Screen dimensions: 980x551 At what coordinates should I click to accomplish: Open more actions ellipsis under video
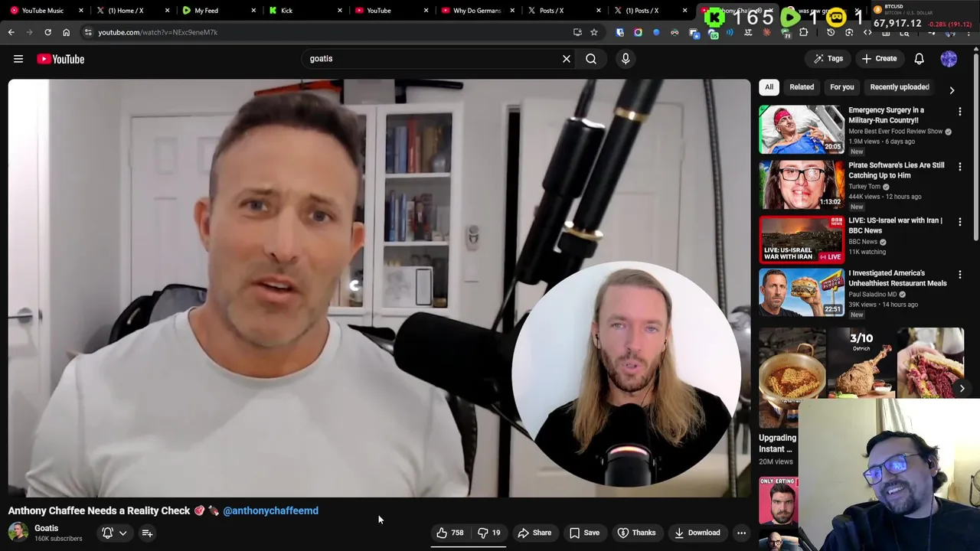[x=741, y=533]
